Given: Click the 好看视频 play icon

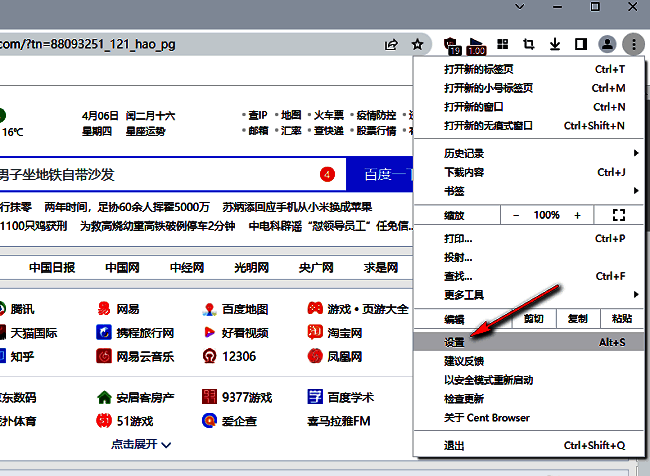Looking at the screenshot, I should pyautogui.click(x=209, y=333).
